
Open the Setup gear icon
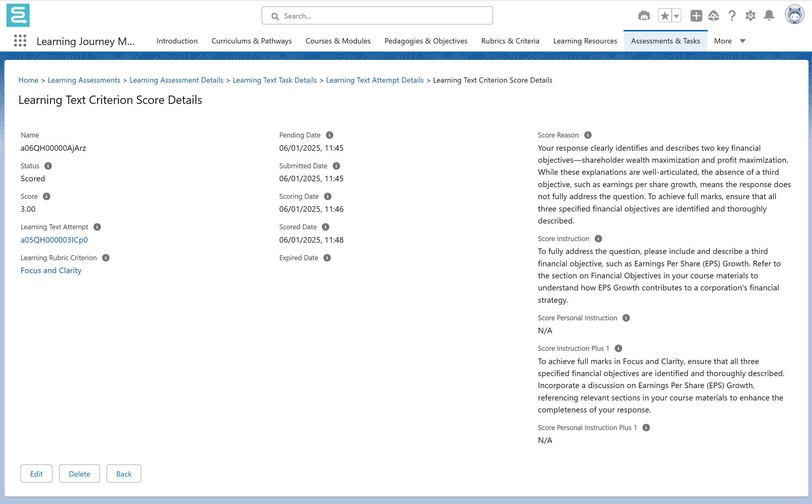click(750, 16)
